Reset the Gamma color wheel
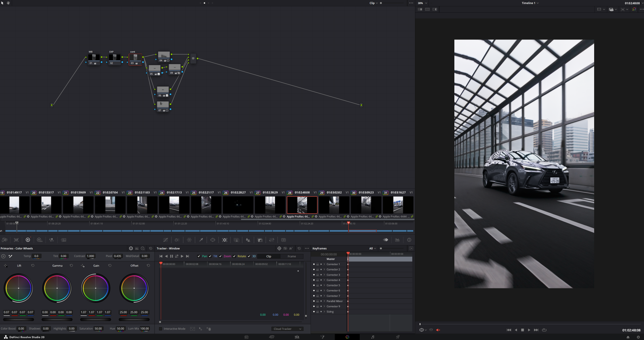Screen dimensions: 644x340 pyautogui.click(x=71, y=265)
